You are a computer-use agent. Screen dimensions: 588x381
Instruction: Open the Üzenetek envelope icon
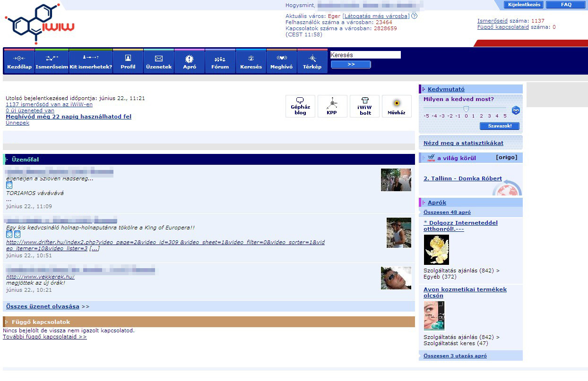(159, 58)
